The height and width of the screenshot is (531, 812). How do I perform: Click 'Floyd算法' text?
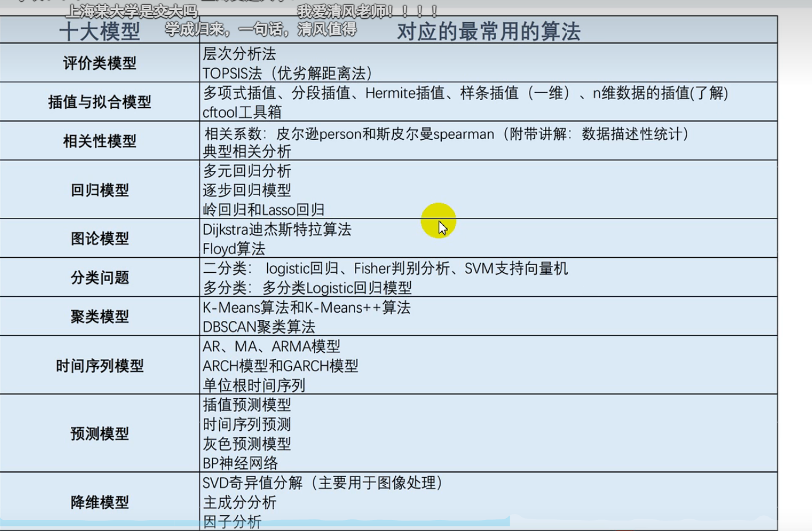click(234, 249)
